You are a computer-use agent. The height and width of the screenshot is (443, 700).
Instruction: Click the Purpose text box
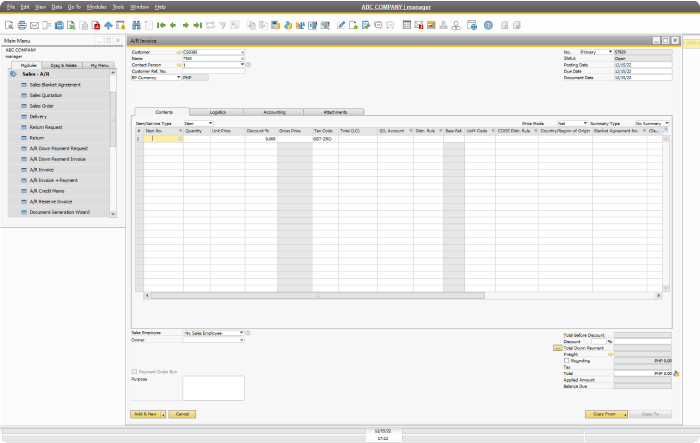pos(213,388)
